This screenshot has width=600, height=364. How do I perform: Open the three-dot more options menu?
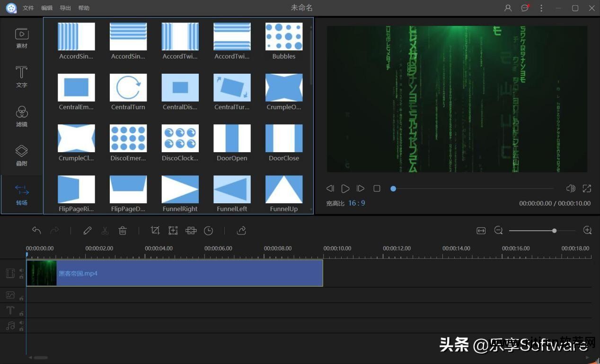541,8
